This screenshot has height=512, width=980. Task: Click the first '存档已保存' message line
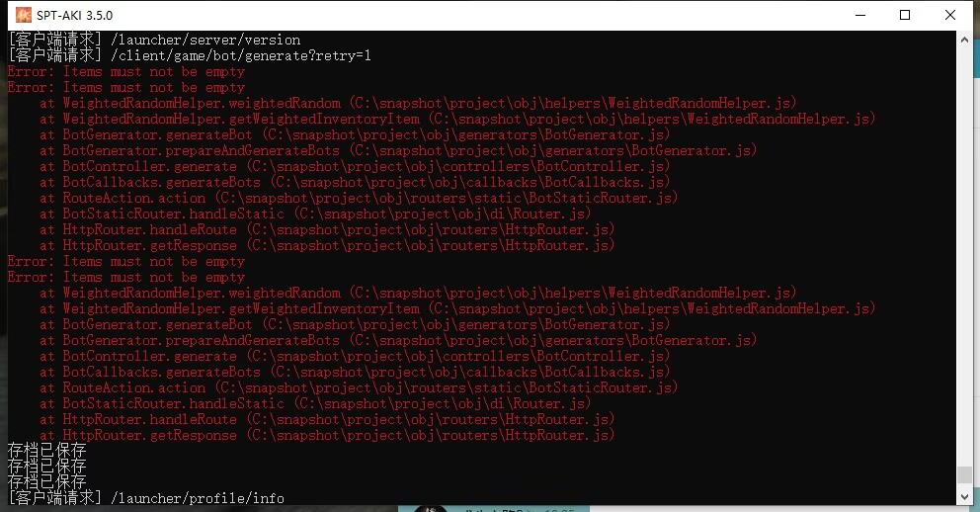point(46,451)
